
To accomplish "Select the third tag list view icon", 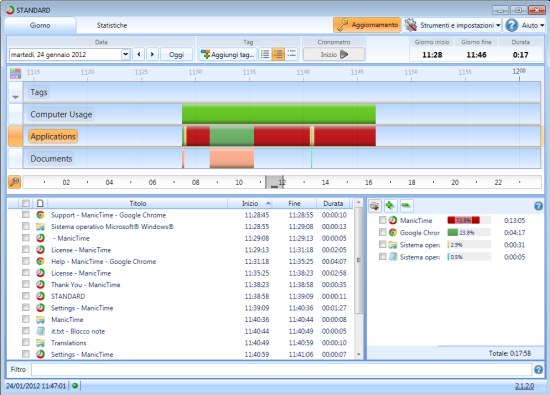I will 291,54.
